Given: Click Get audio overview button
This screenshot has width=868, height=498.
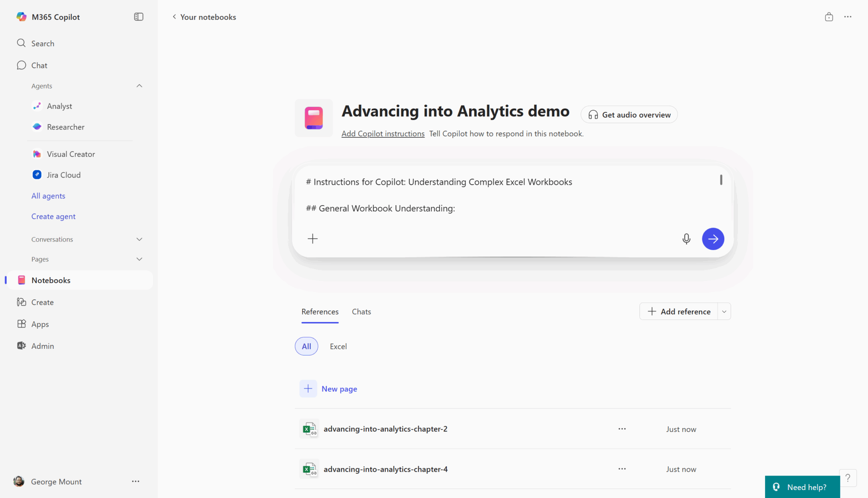Looking at the screenshot, I should click(629, 115).
